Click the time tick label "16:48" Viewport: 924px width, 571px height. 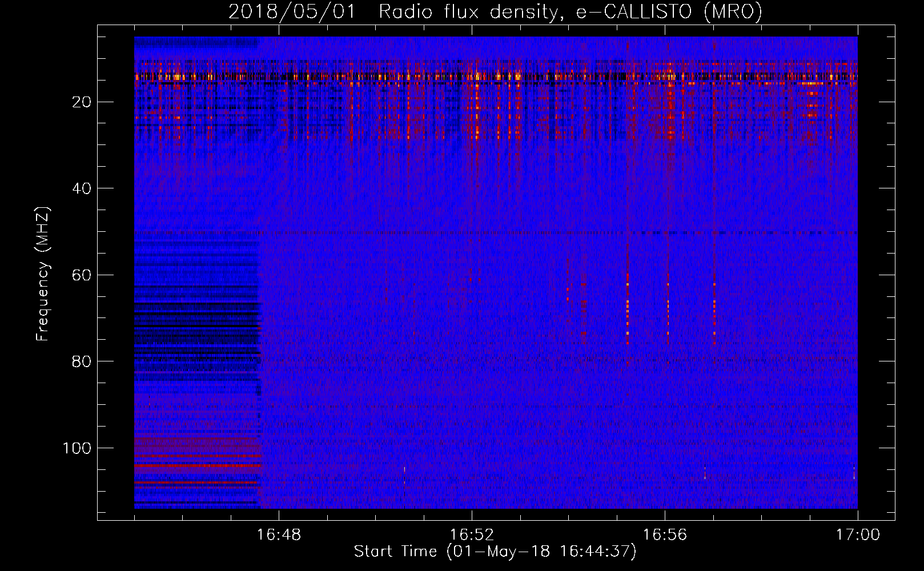pos(279,535)
